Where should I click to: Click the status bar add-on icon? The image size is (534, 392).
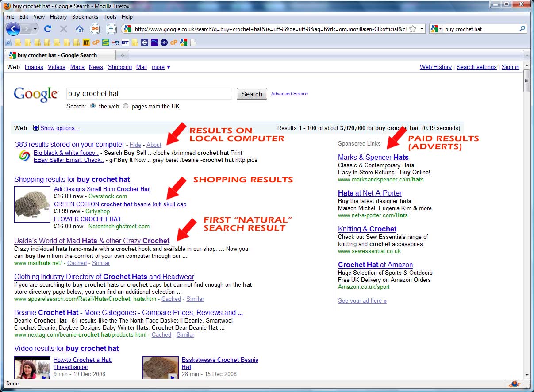514,384
